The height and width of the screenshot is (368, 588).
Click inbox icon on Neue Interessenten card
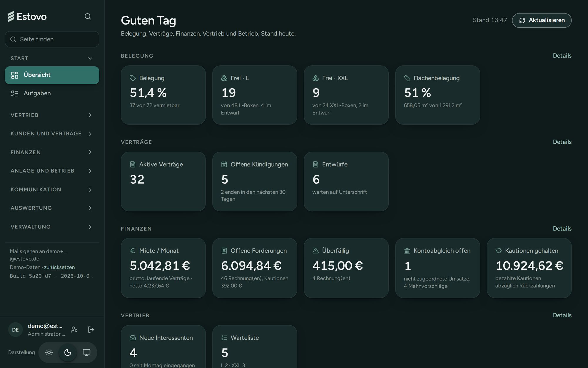(x=133, y=338)
